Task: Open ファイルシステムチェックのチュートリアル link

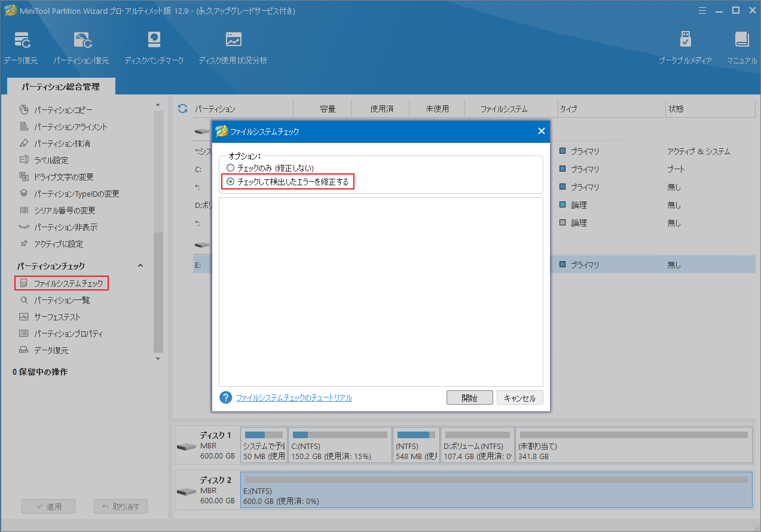Action: pyautogui.click(x=294, y=398)
